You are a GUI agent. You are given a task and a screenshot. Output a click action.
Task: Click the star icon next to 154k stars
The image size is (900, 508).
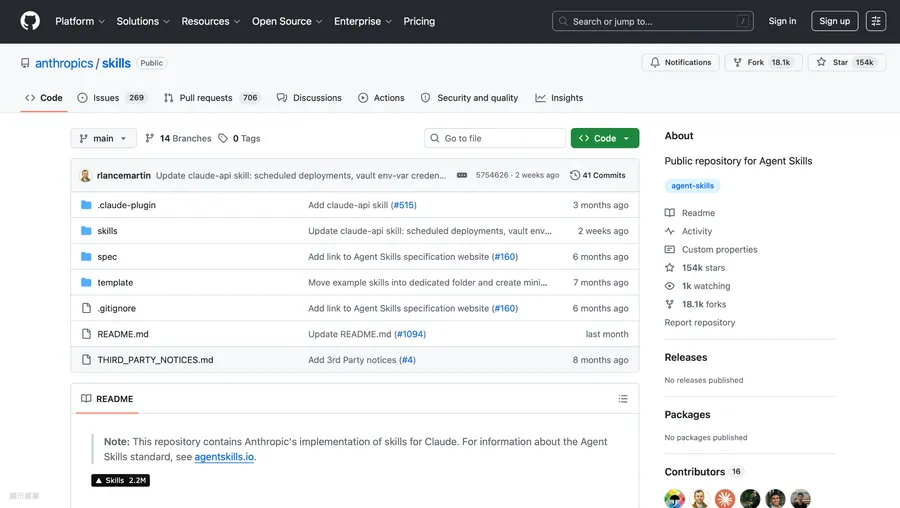[x=670, y=267]
